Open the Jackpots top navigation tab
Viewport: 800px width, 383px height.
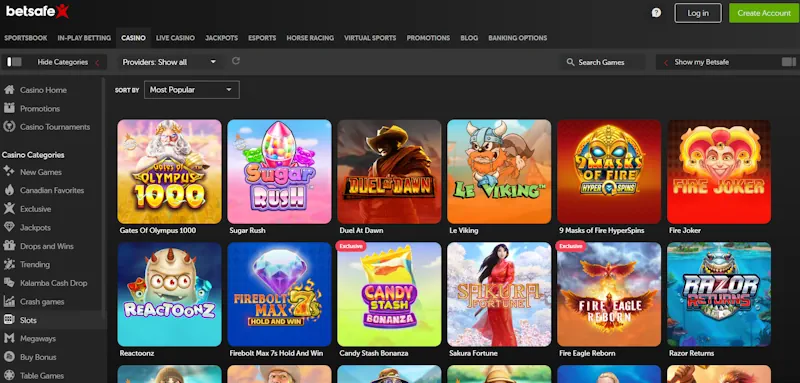pos(221,38)
